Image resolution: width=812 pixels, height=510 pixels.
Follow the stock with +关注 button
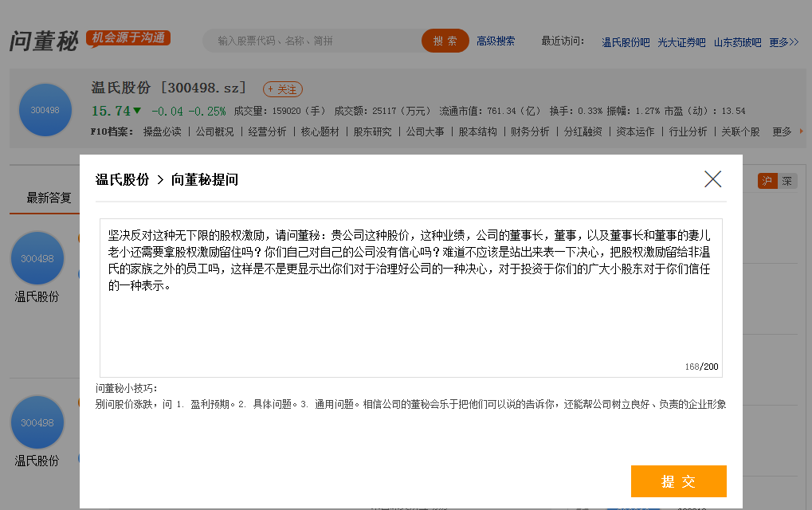click(283, 89)
